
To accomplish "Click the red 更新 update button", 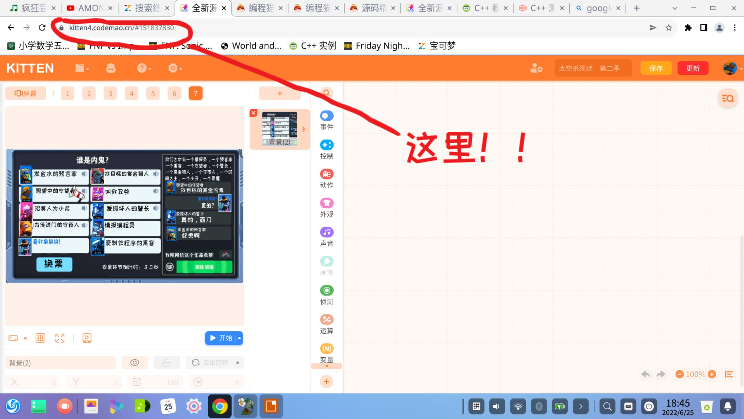I will coord(693,68).
